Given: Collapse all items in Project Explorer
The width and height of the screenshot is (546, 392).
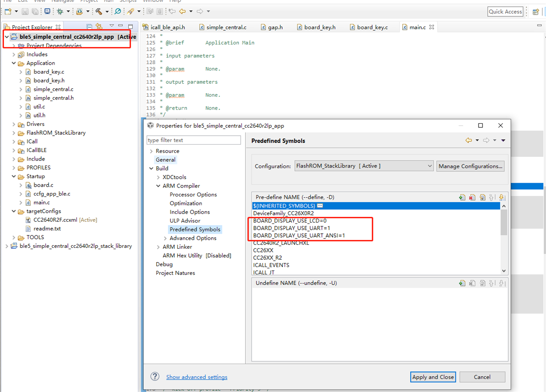Looking at the screenshot, I should (89, 27).
